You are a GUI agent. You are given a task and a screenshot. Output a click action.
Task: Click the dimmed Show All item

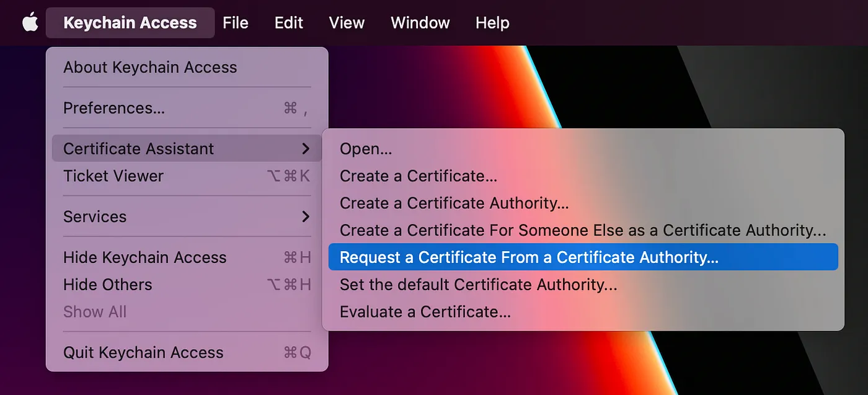click(x=187, y=312)
